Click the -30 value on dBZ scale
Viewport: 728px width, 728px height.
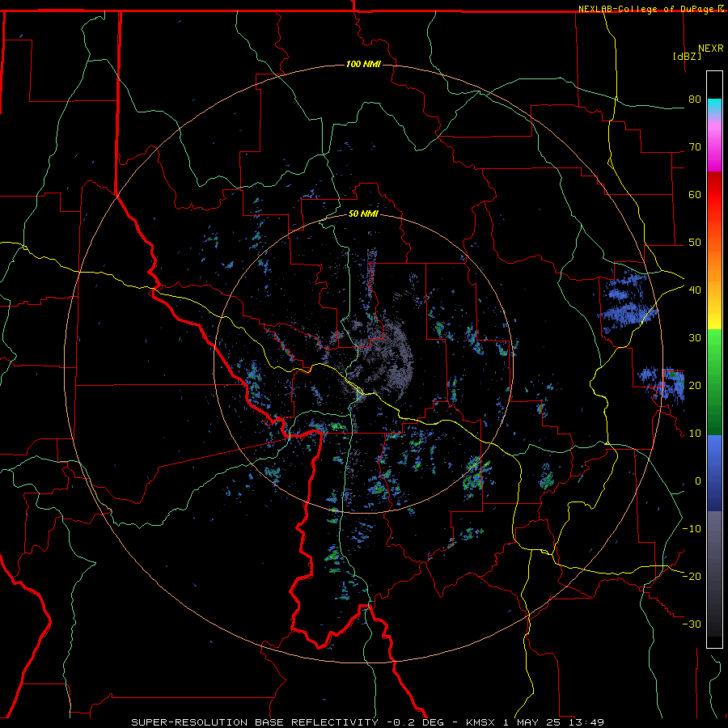click(692, 624)
